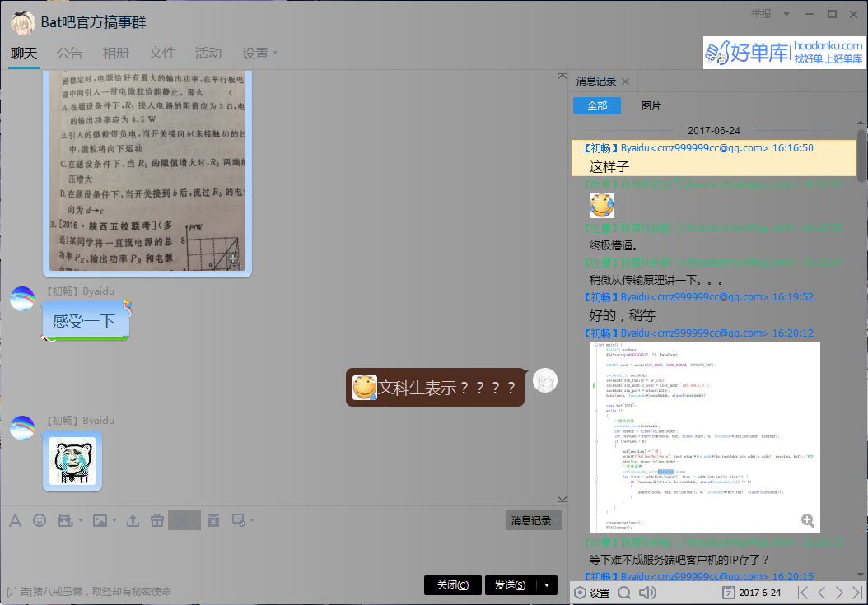Go to the next history page
868x605 pixels.
839,593
